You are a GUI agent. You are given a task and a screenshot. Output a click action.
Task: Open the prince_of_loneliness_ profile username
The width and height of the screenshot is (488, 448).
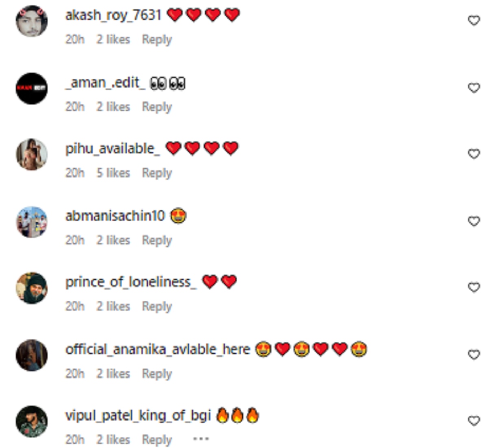(131, 282)
